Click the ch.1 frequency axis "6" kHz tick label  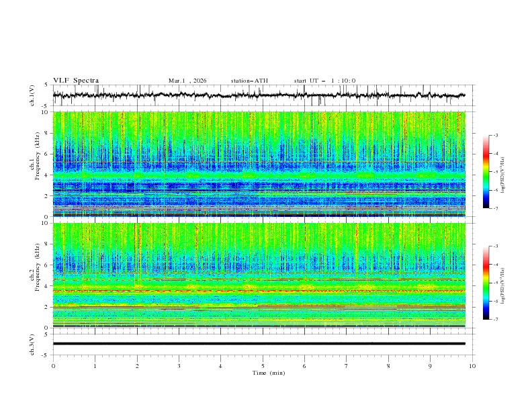coord(47,154)
